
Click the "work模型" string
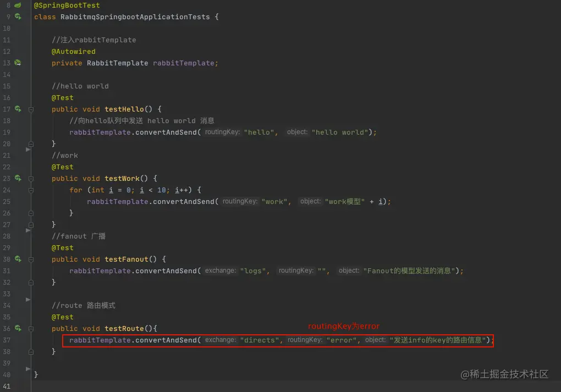click(x=344, y=201)
